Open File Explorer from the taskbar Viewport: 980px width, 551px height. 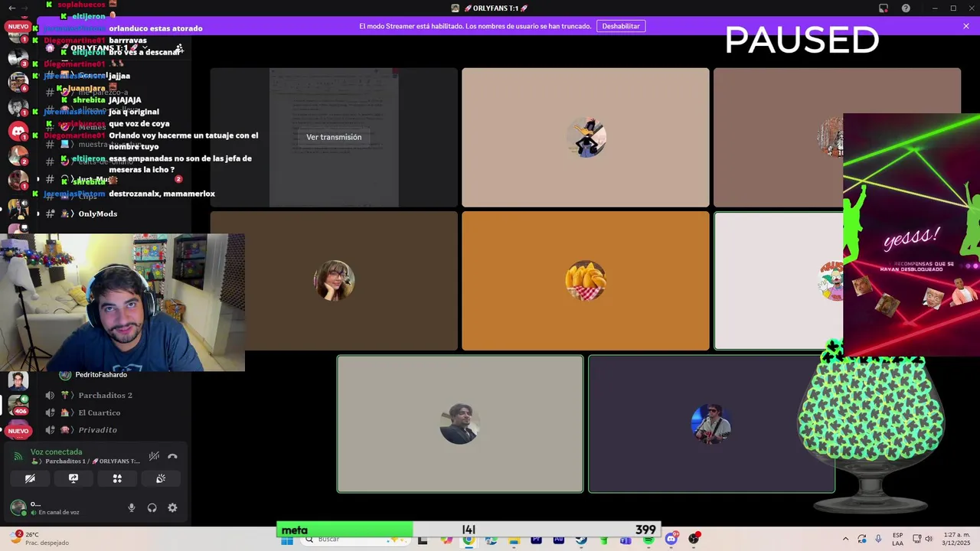(x=514, y=540)
